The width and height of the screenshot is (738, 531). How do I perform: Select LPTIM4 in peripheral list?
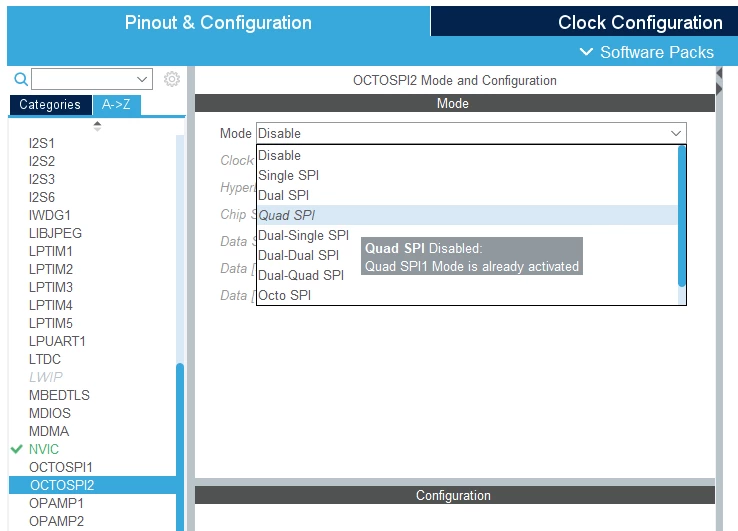(50, 305)
